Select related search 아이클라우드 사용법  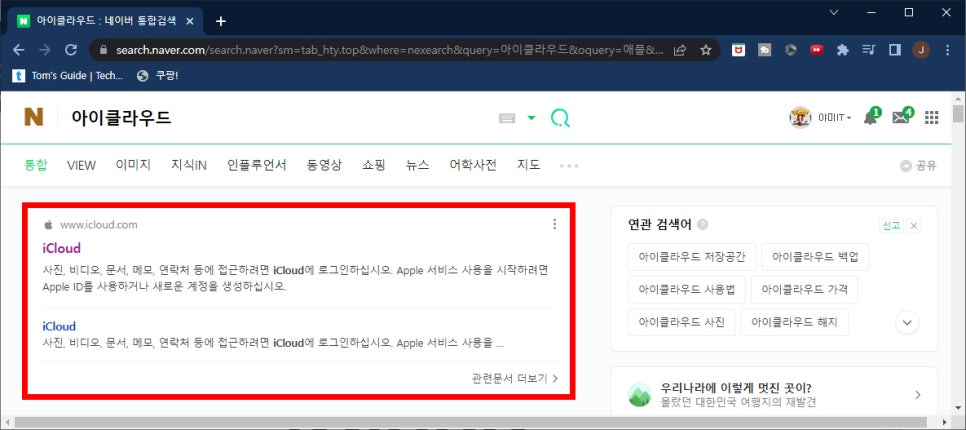click(687, 290)
